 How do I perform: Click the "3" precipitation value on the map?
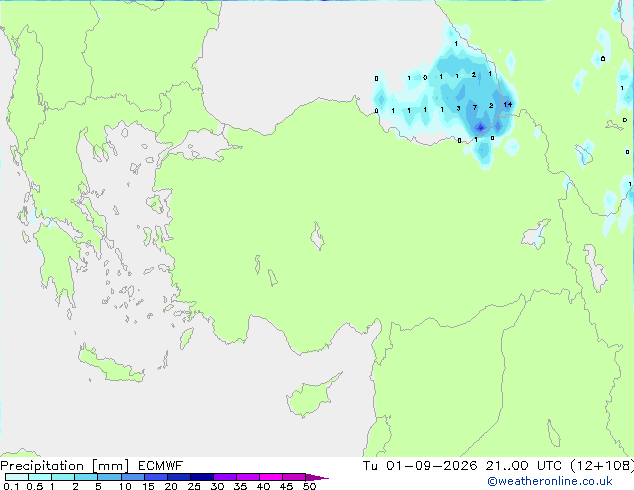click(458, 108)
